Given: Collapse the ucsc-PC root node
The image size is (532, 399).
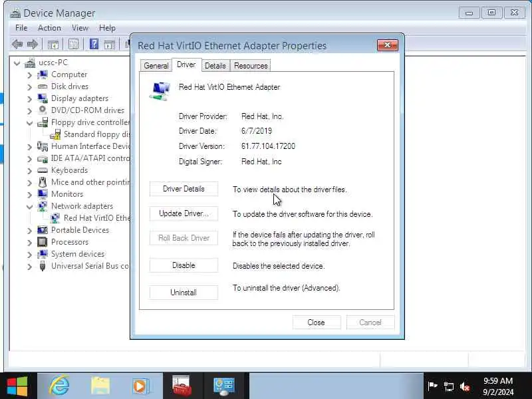Looking at the screenshot, I should click(x=17, y=63).
